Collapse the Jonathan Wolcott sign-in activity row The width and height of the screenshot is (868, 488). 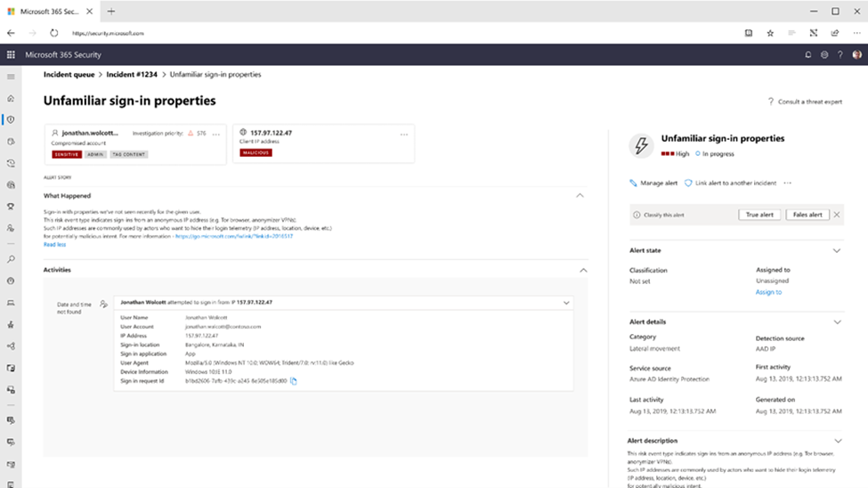566,303
